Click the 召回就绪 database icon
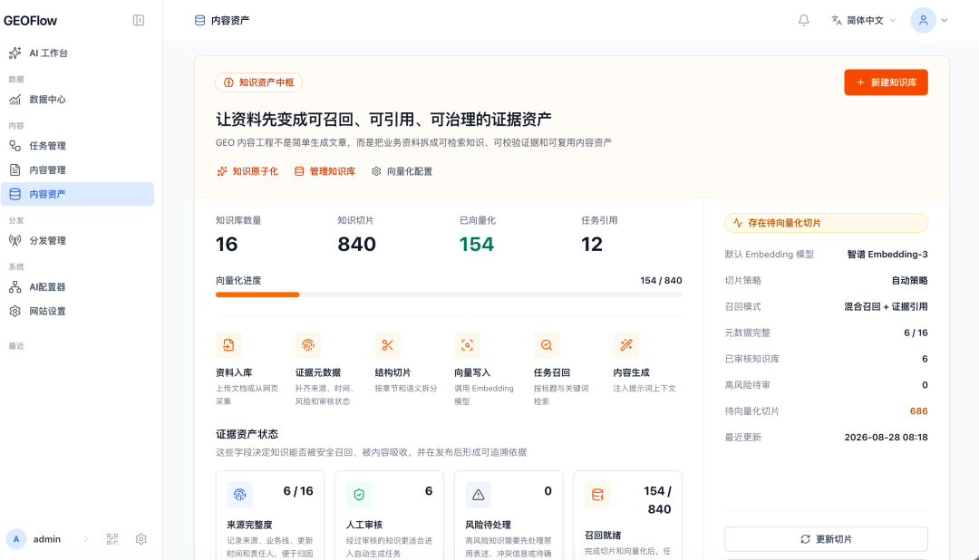Image resolution: width=979 pixels, height=560 pixels. (597, 495)
